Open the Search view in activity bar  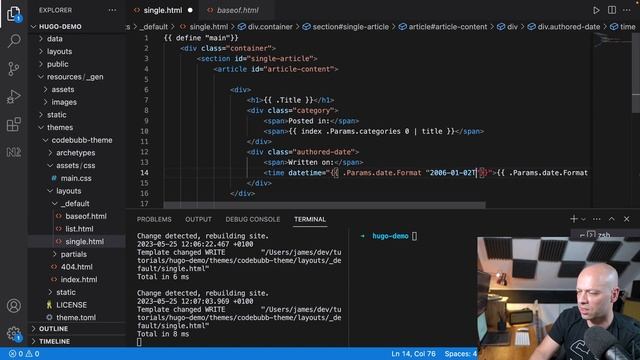point(14,41)
